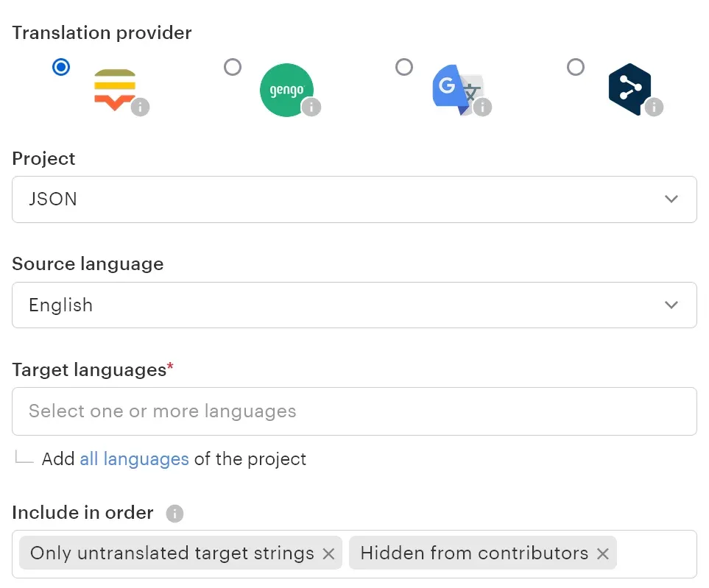Viewport: 709px width, 588px height.
Task: Click the DeepL provider logo
Action: tap(629, 89)
